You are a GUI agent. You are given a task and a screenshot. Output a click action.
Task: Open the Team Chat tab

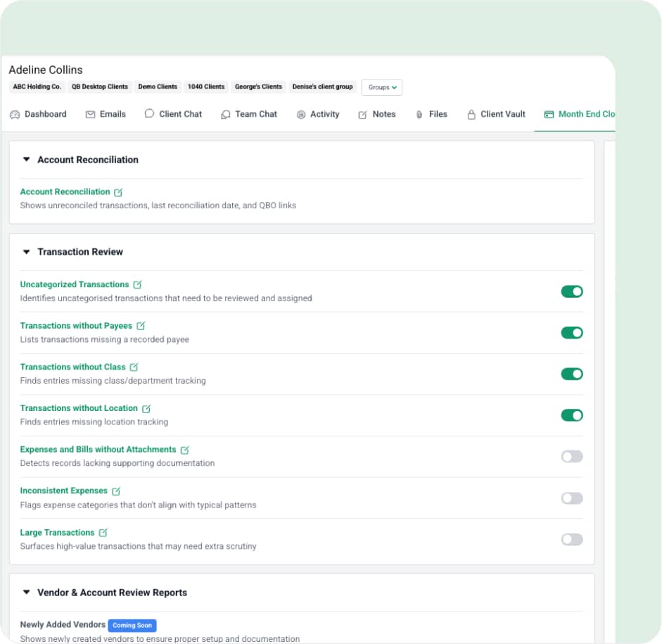pos(249,114)
